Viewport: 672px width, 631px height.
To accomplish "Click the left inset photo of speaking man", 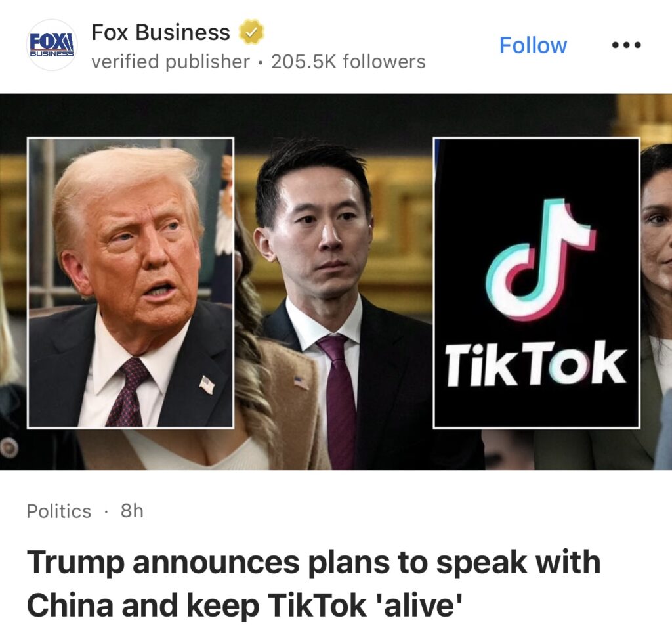I will pos(131,283).
